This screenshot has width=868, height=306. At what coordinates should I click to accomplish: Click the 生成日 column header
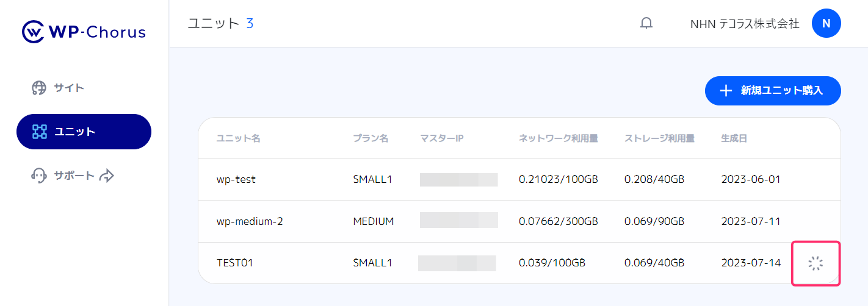(x=734, y=138)
